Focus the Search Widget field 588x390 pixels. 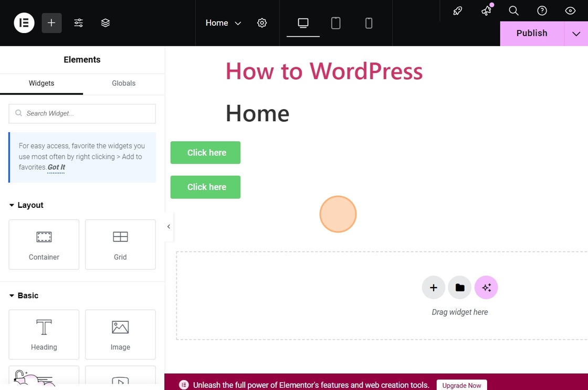pos(82,113)
